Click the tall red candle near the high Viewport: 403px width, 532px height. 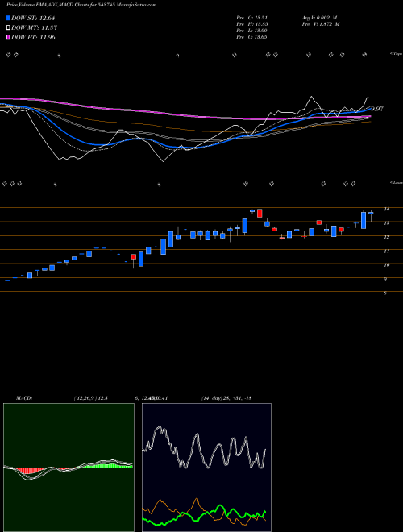[x=260, y=213]
